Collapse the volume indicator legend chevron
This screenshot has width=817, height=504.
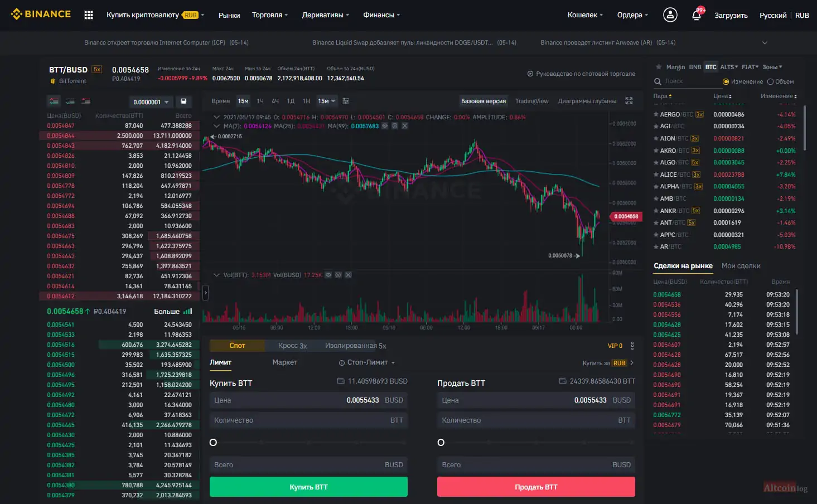[x=217, y=275]
